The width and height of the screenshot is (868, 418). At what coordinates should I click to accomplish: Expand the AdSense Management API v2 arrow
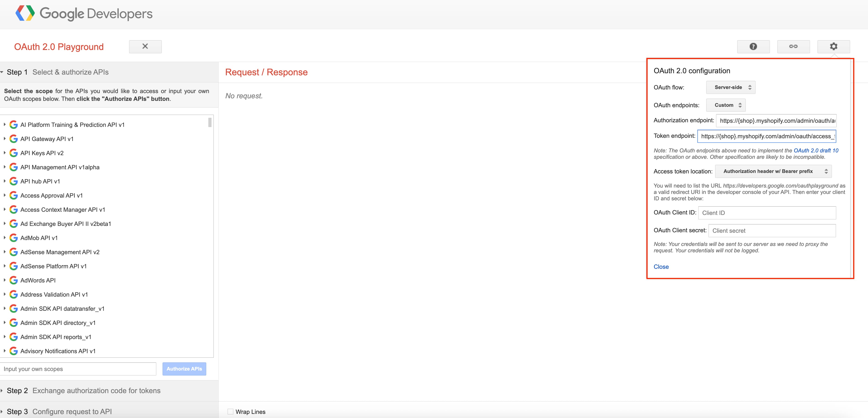click(5, 252)
